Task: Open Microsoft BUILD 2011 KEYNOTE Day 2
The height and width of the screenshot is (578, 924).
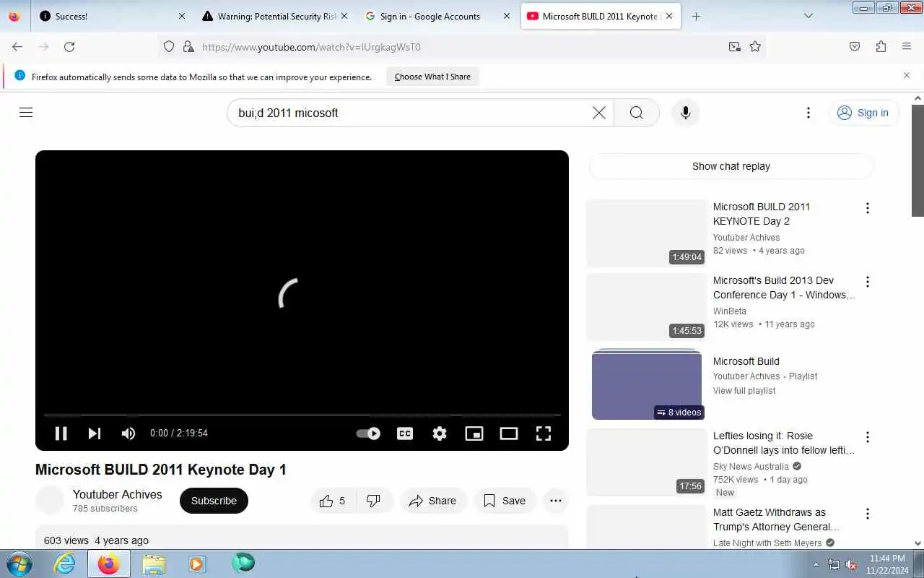Action: 762,214
